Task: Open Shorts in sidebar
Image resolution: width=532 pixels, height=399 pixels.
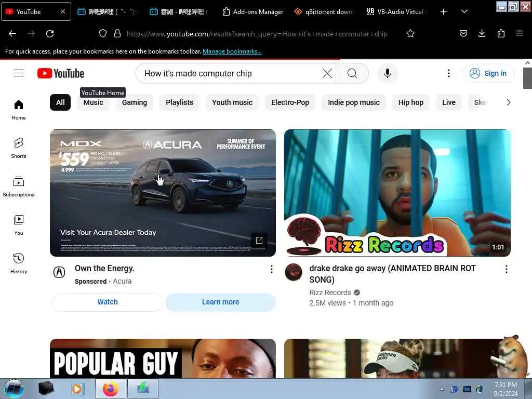Action: pos(19,148)
